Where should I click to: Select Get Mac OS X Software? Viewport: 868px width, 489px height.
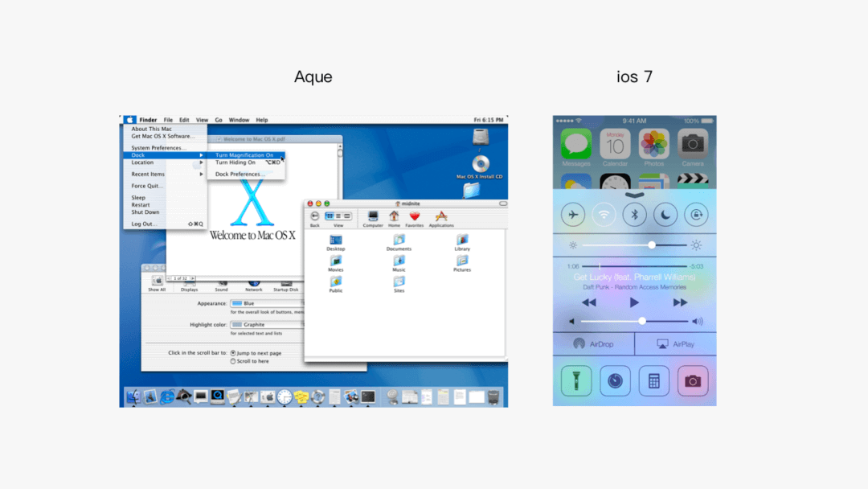pyautogui.click(x=162, y=136)
